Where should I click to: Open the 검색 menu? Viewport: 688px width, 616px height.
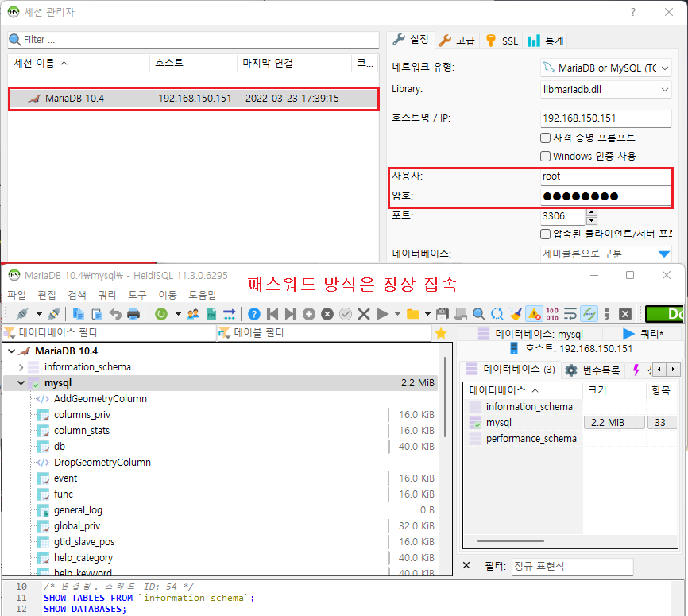tap(77, 295)
